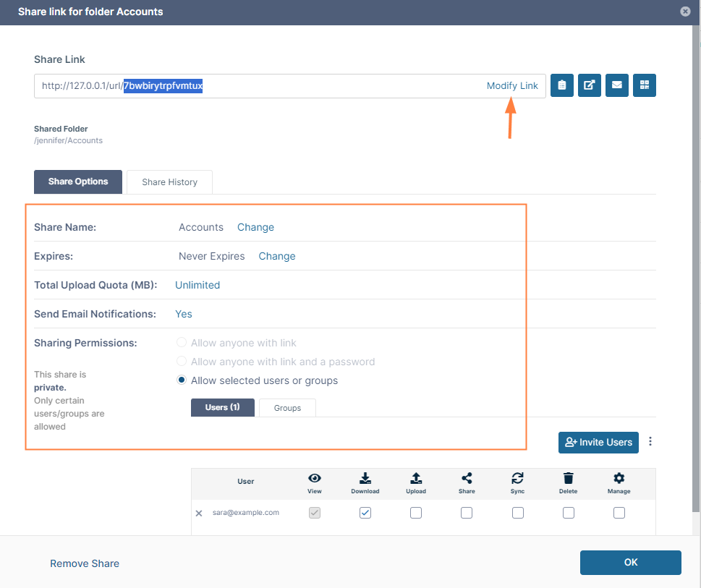701x588 pixels.
Task: Click Modify Link
Action: click(512, 86)
